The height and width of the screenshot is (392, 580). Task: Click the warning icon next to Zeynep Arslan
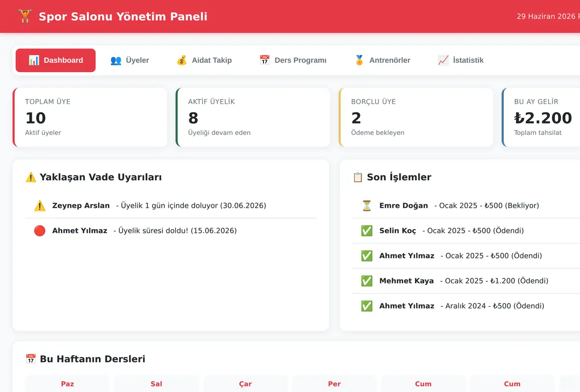pos(40,206)
